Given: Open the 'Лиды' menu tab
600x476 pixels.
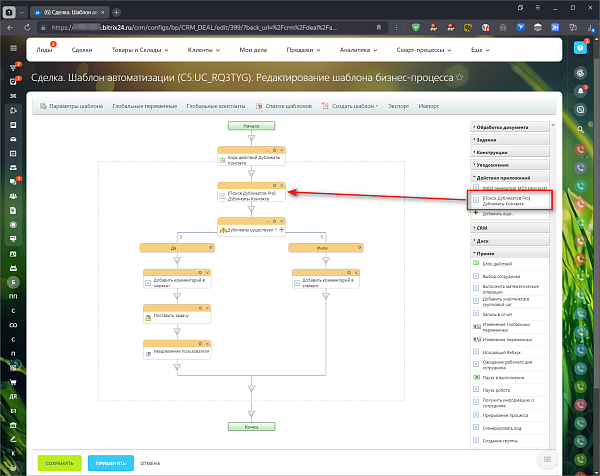Looking at the screenshot, I should (44, 50).
